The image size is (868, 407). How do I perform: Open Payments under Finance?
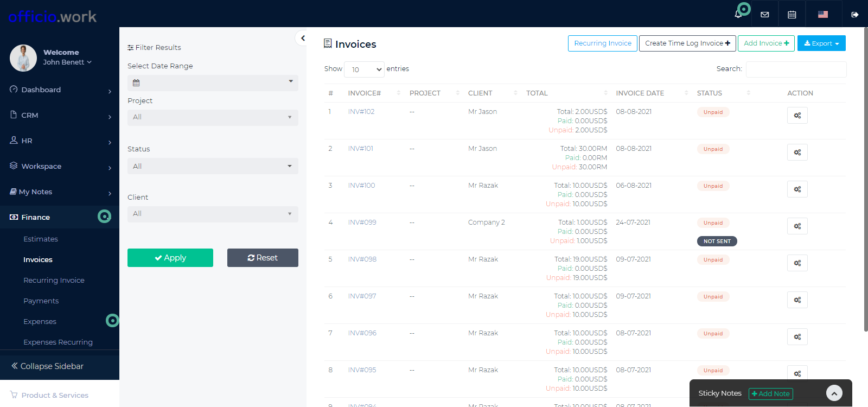pos(41,301)
